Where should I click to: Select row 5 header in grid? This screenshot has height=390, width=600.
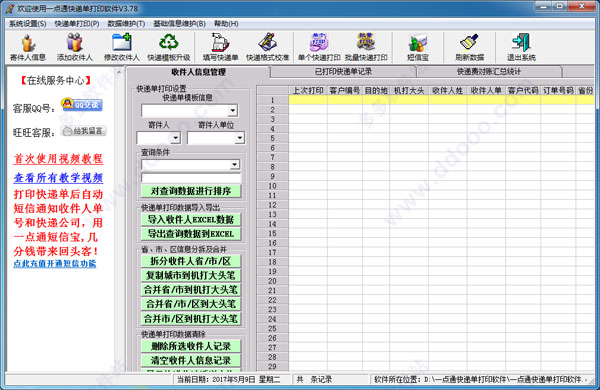(272, 138)
